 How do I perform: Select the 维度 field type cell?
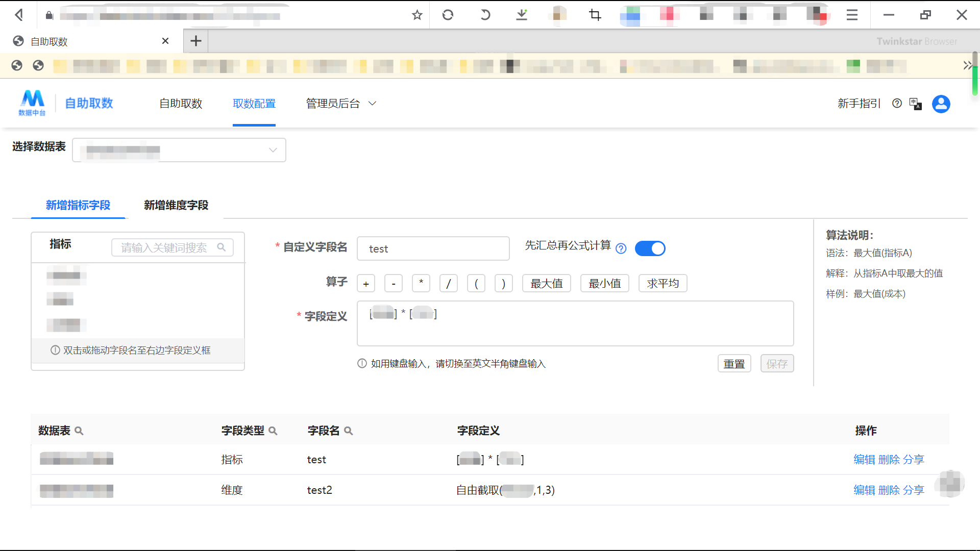coord(232,490)
